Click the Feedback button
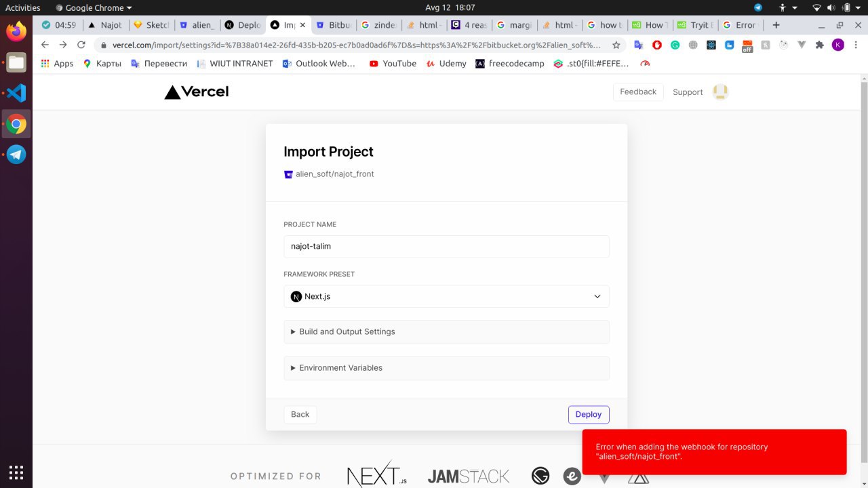The width and height of the screenshot is (868, 488). 638,91
